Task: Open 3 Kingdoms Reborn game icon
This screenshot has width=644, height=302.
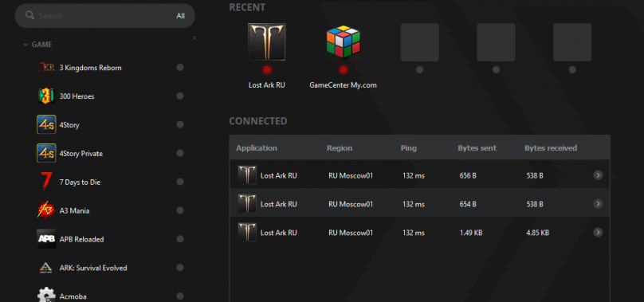Action: pos(46,68)
